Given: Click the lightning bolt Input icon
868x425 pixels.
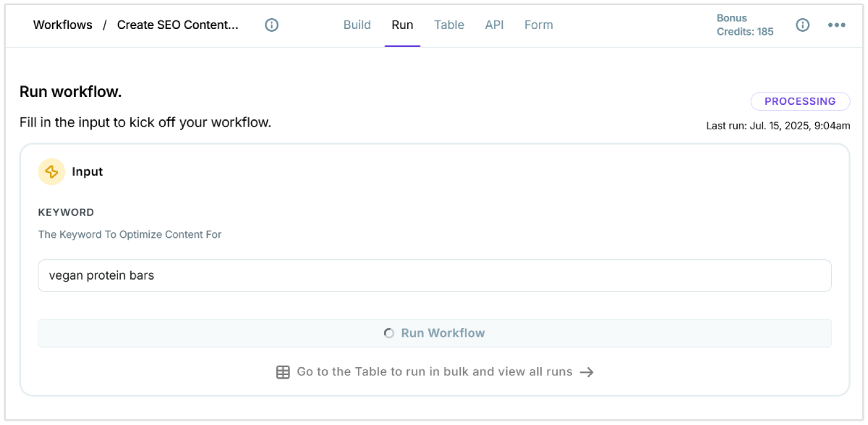Looking at the screenshot, I should (51, 171).
